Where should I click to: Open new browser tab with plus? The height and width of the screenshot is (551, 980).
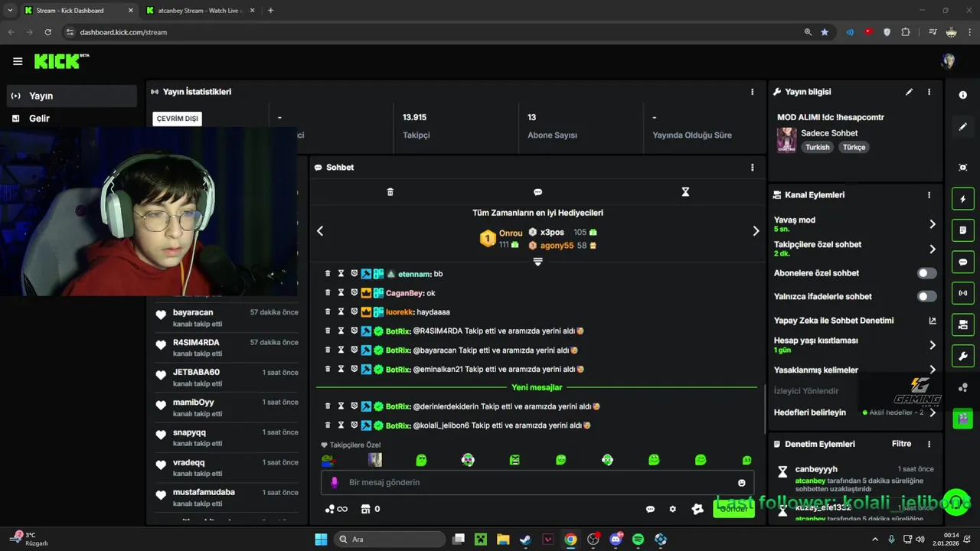pyautogui.click(x=270, y=11)
